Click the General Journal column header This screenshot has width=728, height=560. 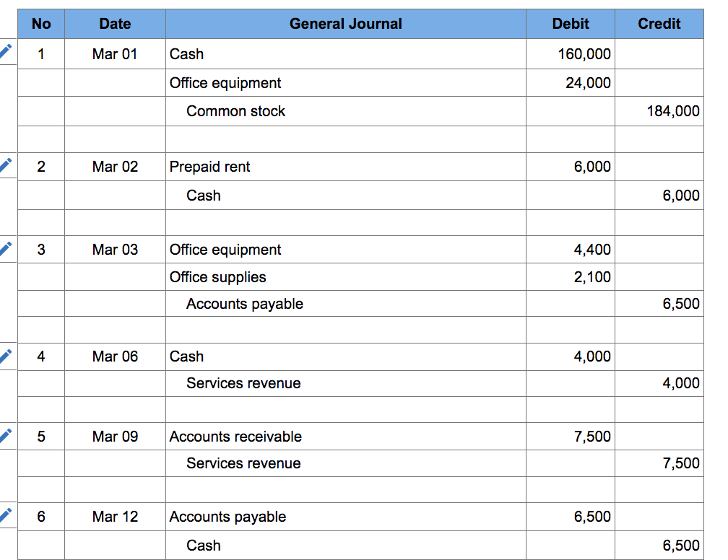pos(346,24)
